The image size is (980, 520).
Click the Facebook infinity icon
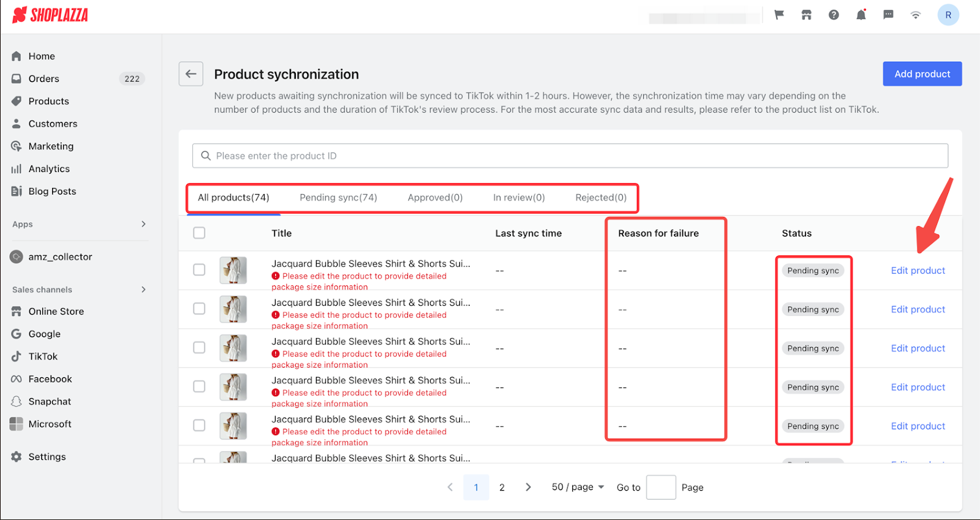pos(17,379)
